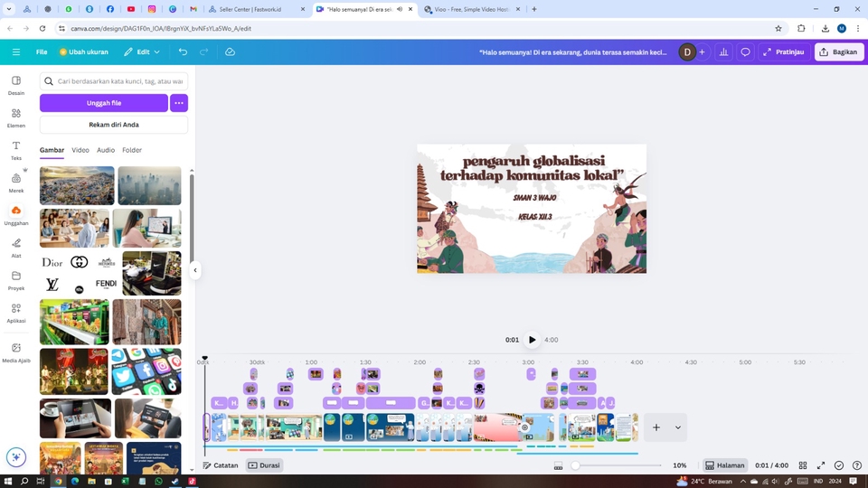Screen dimensions: 868x488
Task: Check cloud save status icon
Action: [231, 52]
